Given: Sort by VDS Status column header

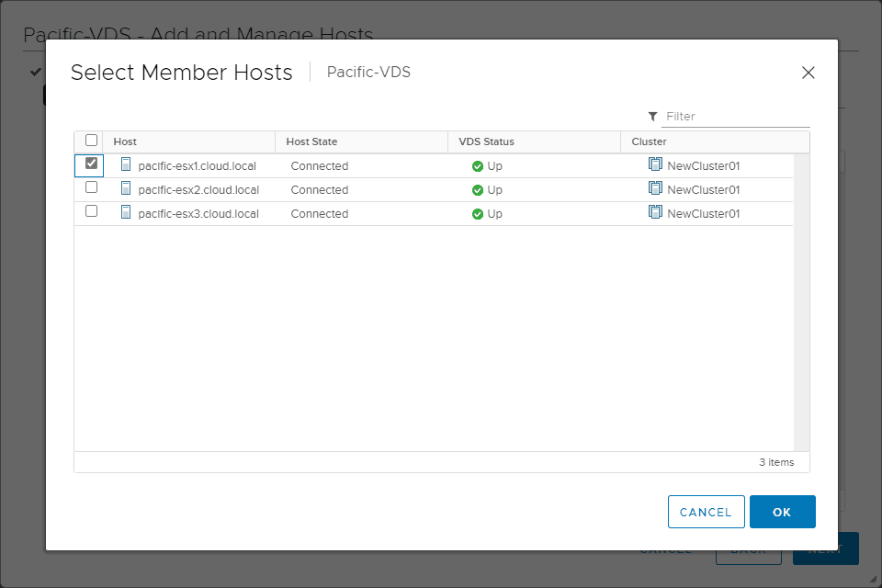Looking at the screenshot, I should (x=486, y=141).
